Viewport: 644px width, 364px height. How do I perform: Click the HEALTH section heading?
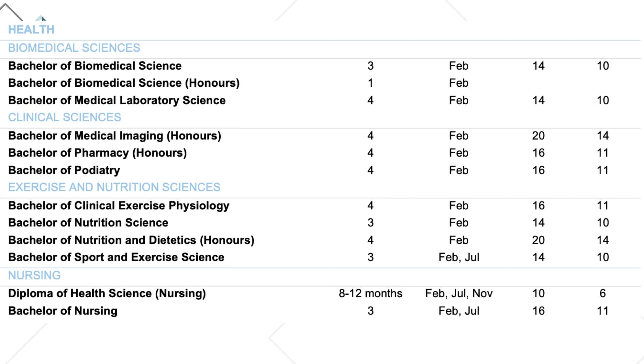[x=31, y=30]
